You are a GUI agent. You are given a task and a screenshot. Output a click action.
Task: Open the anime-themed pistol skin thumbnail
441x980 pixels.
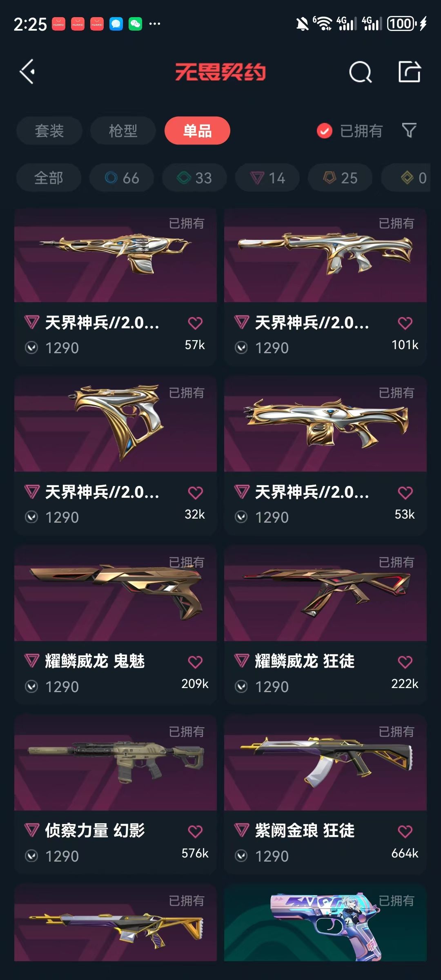pos(325,923)
